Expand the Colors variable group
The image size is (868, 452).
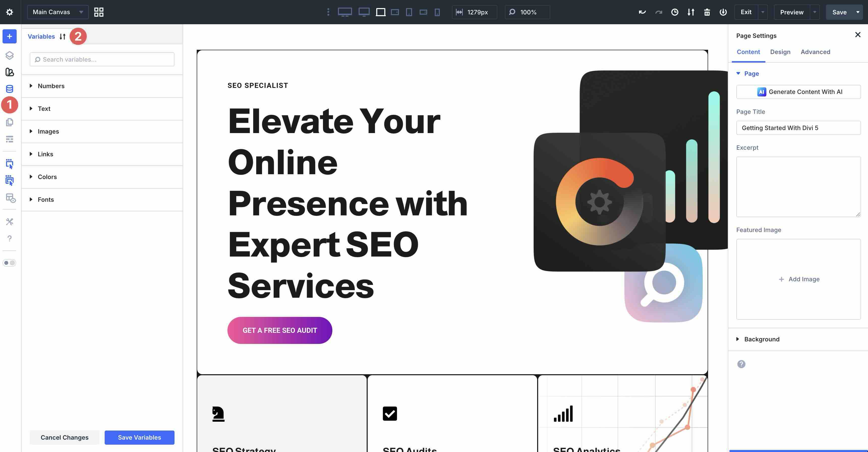coord(47,177)
